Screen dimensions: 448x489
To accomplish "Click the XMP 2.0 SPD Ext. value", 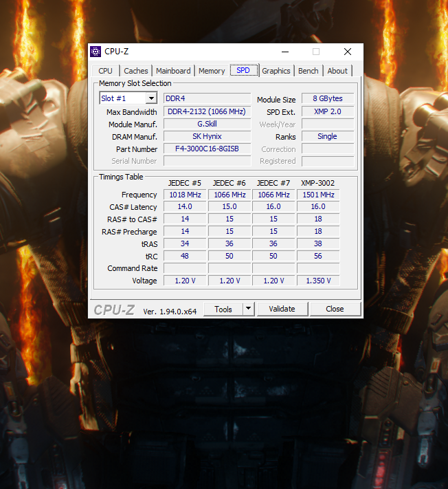I will coord(328,111).
